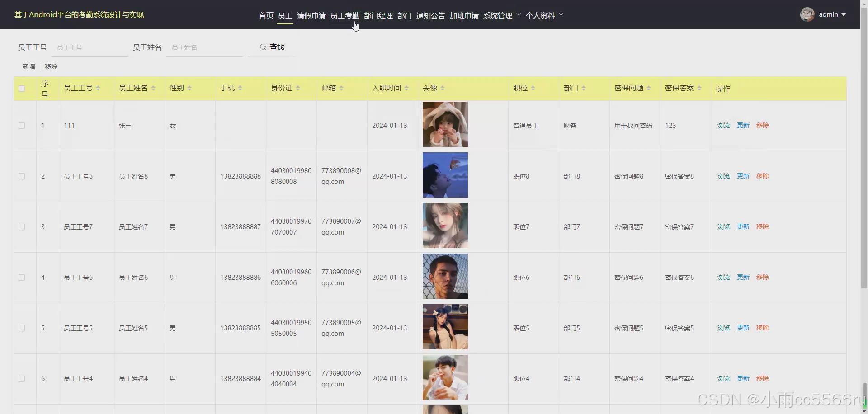Sort by 邮箱 column arrows
Viewport: 868px width, 414px height.
[341, 88]
